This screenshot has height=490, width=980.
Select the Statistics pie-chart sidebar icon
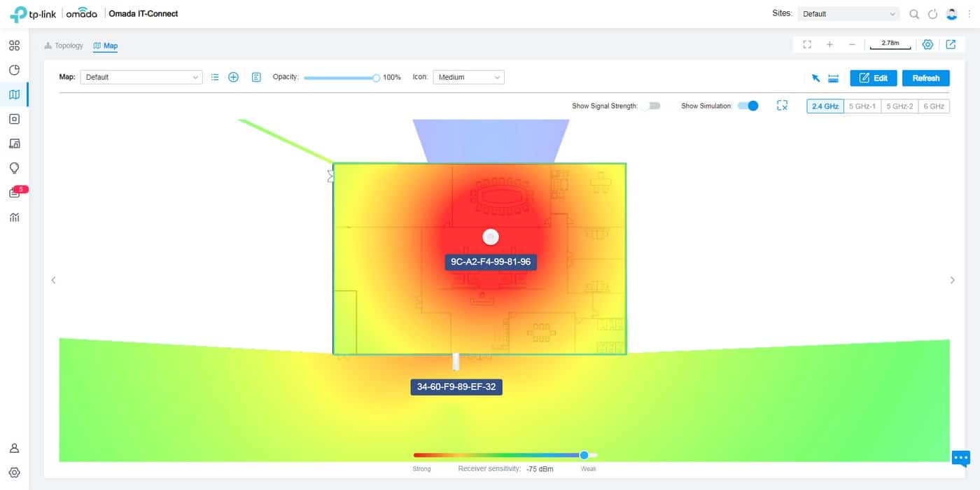[14, 69]
